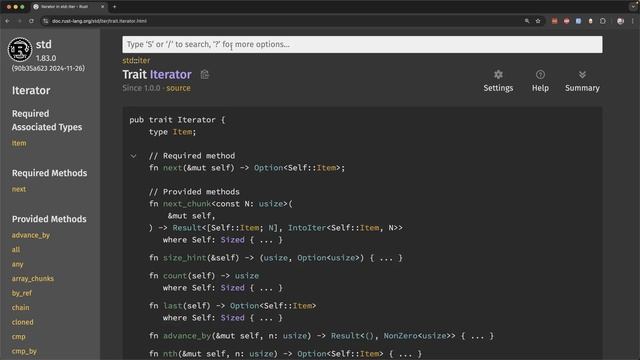Open the browser profile avatar
Screen dimensions: 640x360
tap(620, 21)
